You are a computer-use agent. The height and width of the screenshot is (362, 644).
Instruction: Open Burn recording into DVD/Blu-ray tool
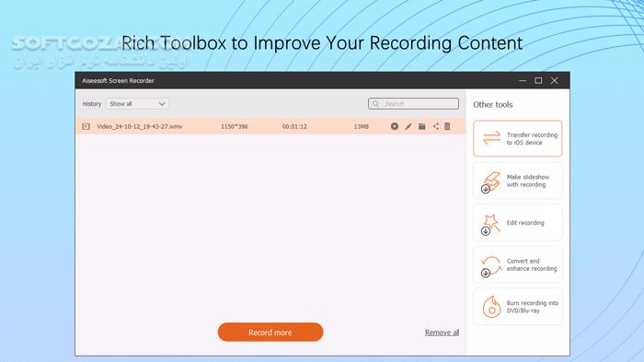pos(517,307)
